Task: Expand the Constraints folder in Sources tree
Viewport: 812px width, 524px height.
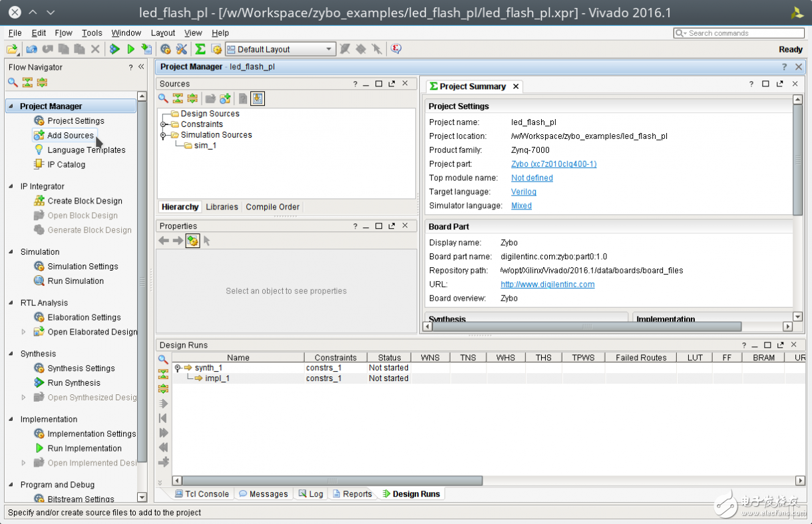Action: coord(163,124)
